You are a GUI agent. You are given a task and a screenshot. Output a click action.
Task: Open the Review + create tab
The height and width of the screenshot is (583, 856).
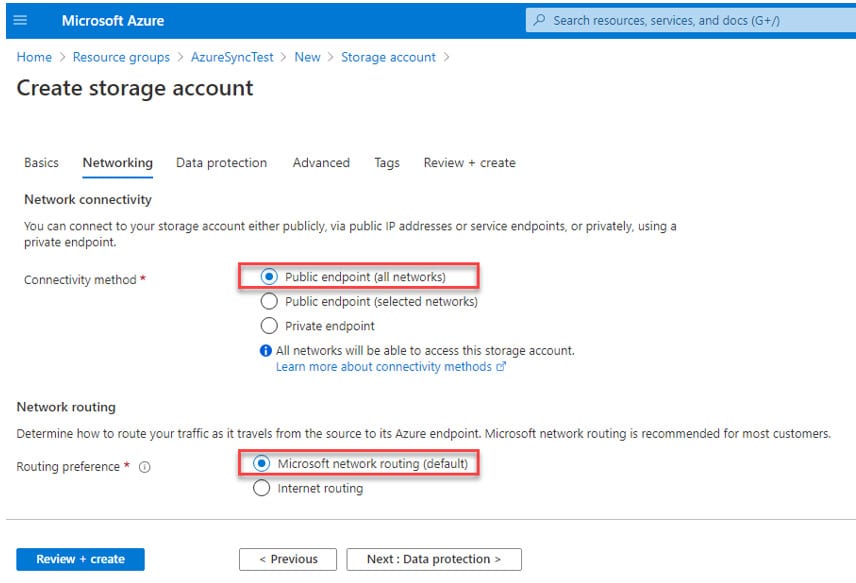(x=469, y=163)
